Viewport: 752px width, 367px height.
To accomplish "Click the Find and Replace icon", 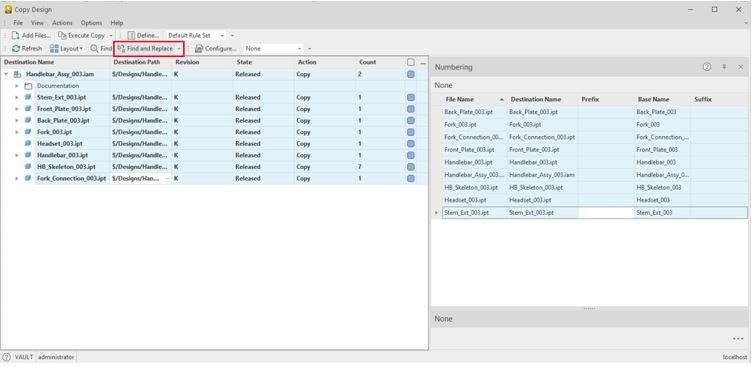I will tap(121, 48).
